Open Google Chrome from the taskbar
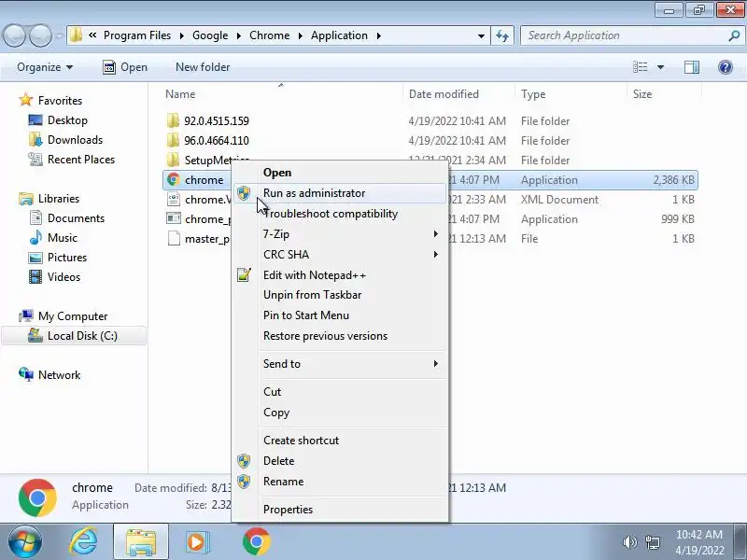Image resolution: width=747 pixels, height=560 pixels. click(256, 541)
